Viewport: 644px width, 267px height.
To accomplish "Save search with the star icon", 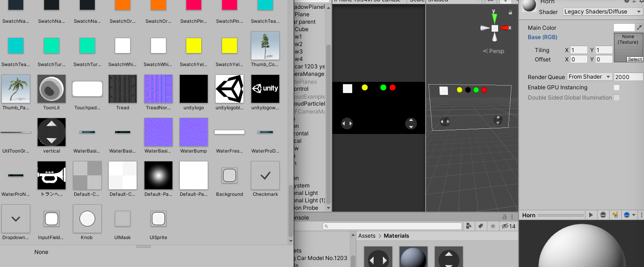I will click(x=493, y=226).
